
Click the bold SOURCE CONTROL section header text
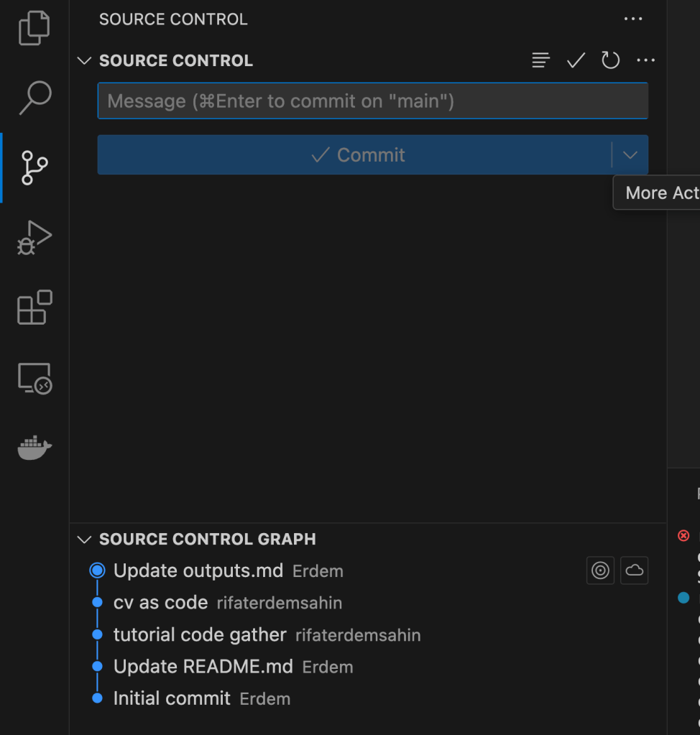tap(176, 60)
